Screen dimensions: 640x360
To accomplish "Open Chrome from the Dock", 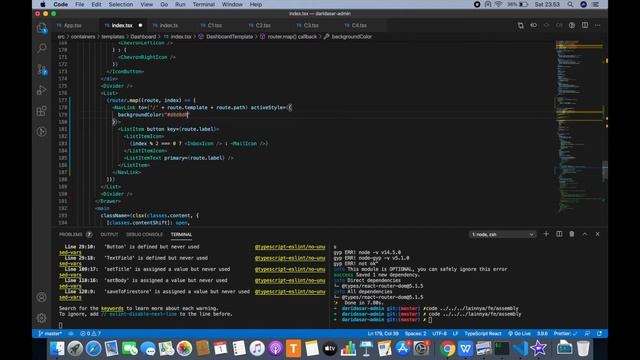I will pos(447,349).
